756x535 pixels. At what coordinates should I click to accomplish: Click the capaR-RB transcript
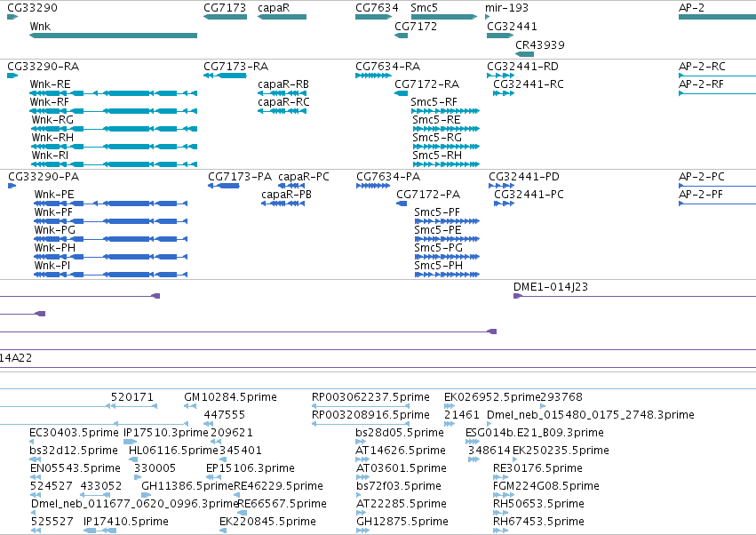click(282, 93)
